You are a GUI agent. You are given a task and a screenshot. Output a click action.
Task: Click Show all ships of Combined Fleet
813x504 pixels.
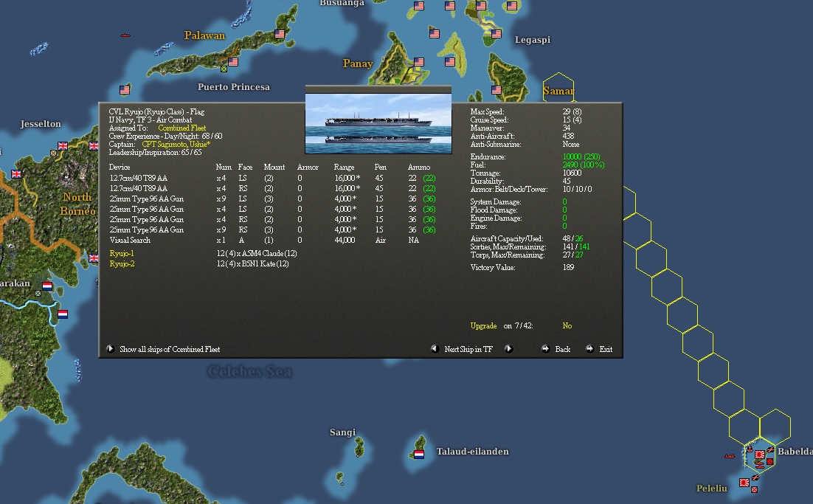pyautogui.click(x=170, y=349)
